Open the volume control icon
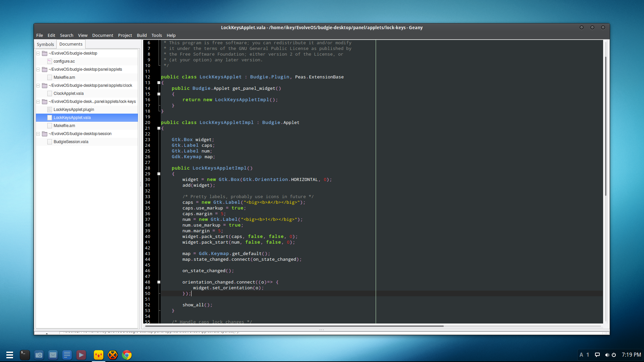 [607, 355]
